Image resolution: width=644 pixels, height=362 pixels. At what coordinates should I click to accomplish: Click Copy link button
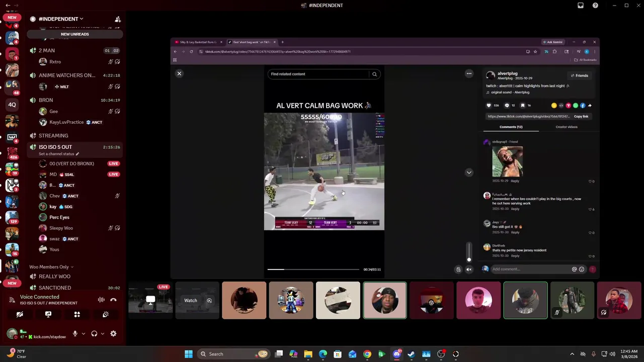click(x=581, y=116)
